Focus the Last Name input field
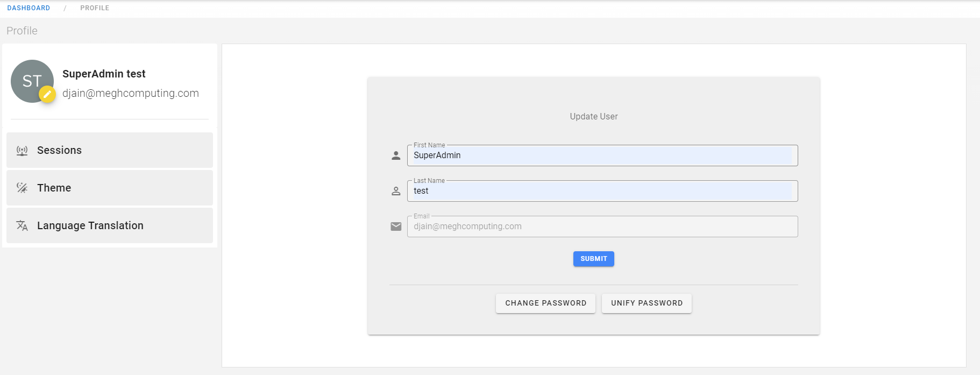This screenshot has height=375, width=980. tap(602, 191)
